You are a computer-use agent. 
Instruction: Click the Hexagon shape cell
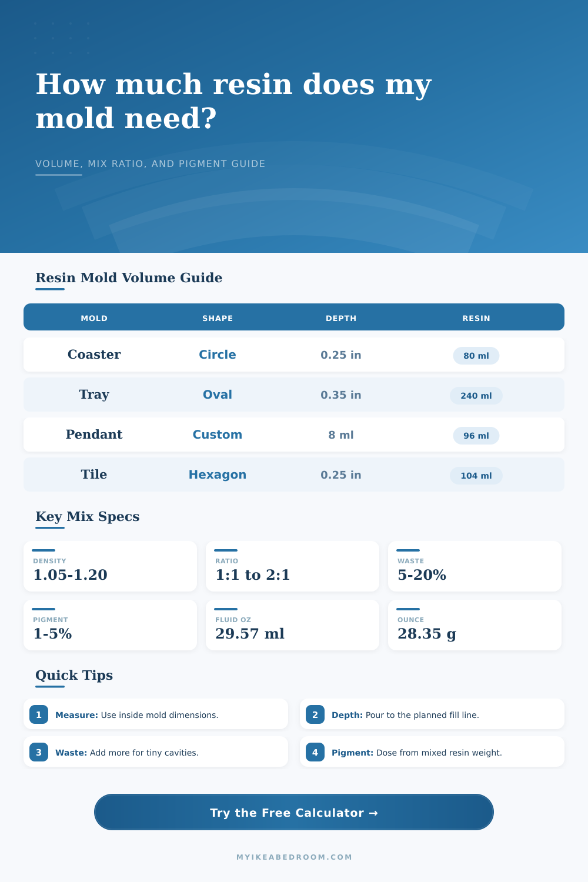pyautogui.click(x=218, y=475)
